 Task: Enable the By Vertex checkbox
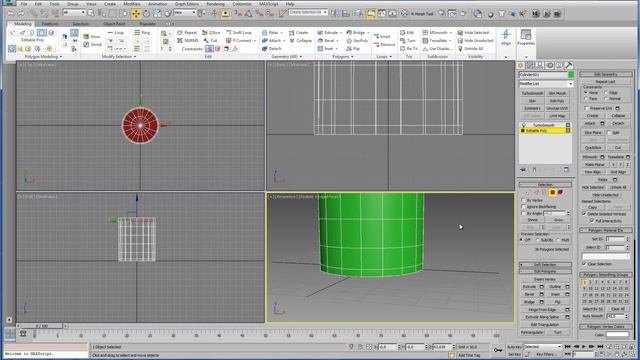coord(523,200)
